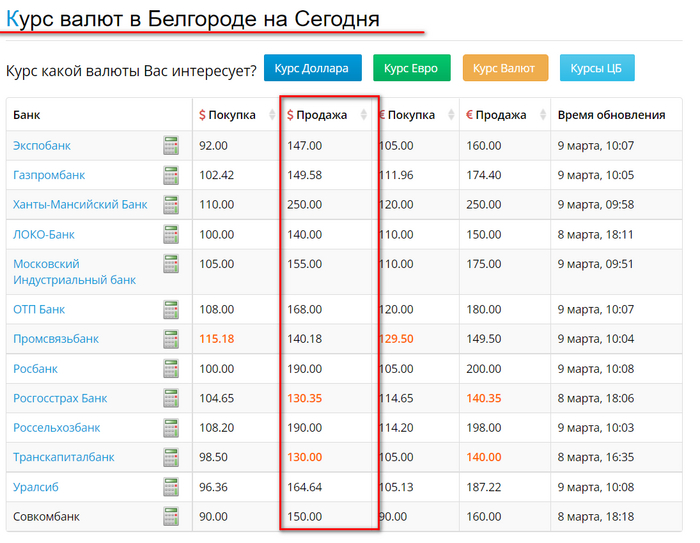
Task: Open the ОТП Банк link
Action: [x=39, y=309]
